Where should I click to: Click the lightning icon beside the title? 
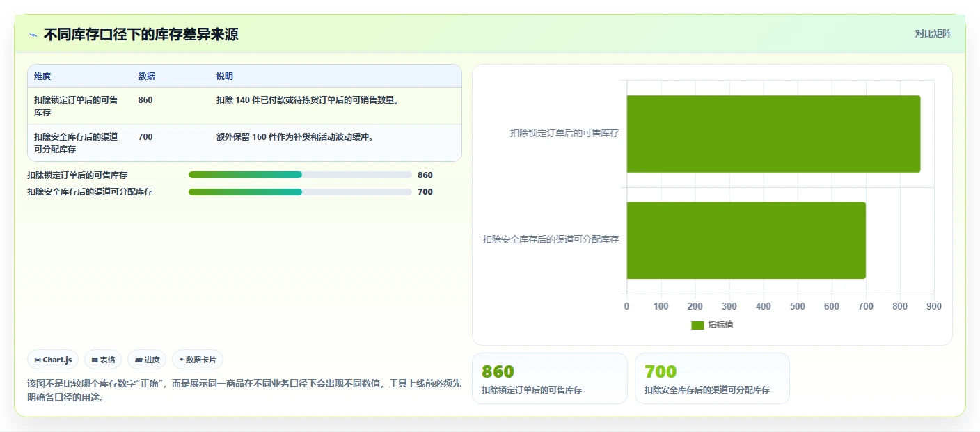point(33,35)
